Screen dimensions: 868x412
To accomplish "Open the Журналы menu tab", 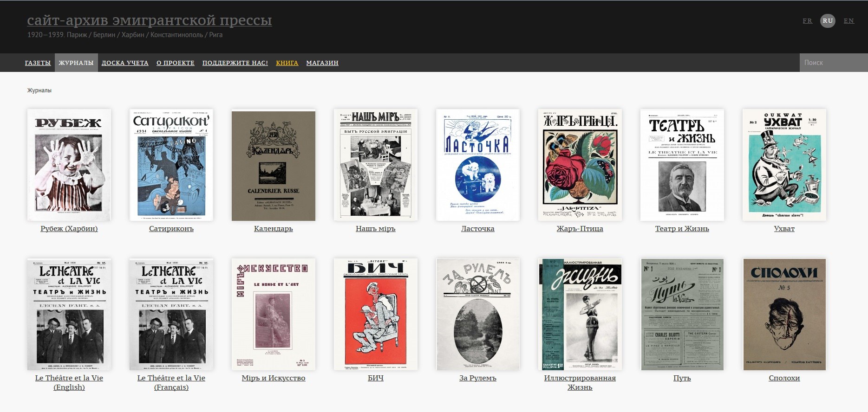I will coord(76,63).
